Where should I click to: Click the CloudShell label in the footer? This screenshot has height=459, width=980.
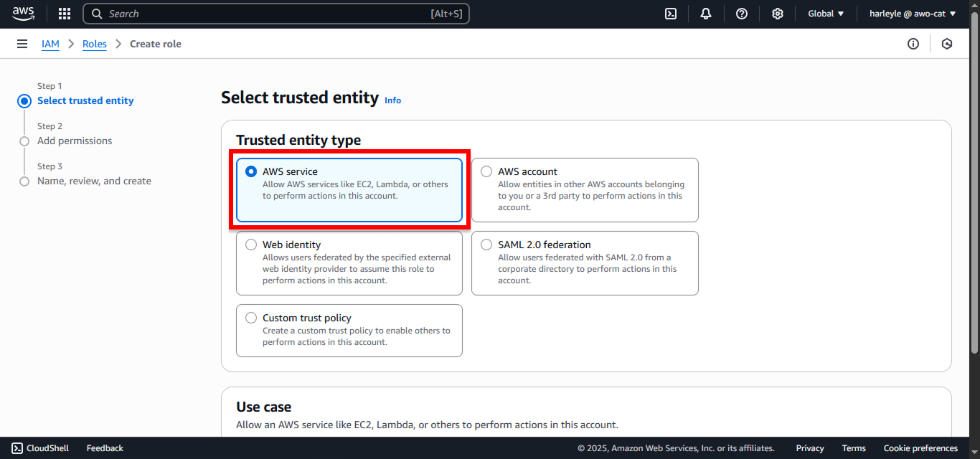[x=48, y=448]
